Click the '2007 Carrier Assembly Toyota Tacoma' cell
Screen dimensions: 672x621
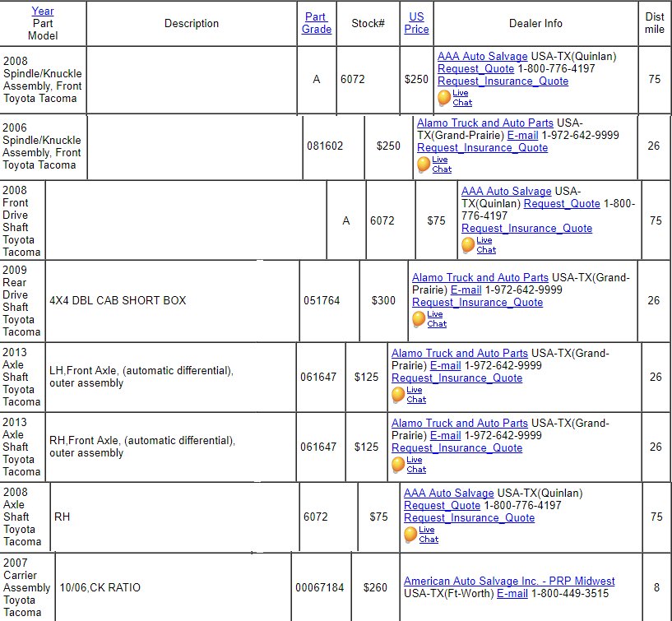pos(27,587)
